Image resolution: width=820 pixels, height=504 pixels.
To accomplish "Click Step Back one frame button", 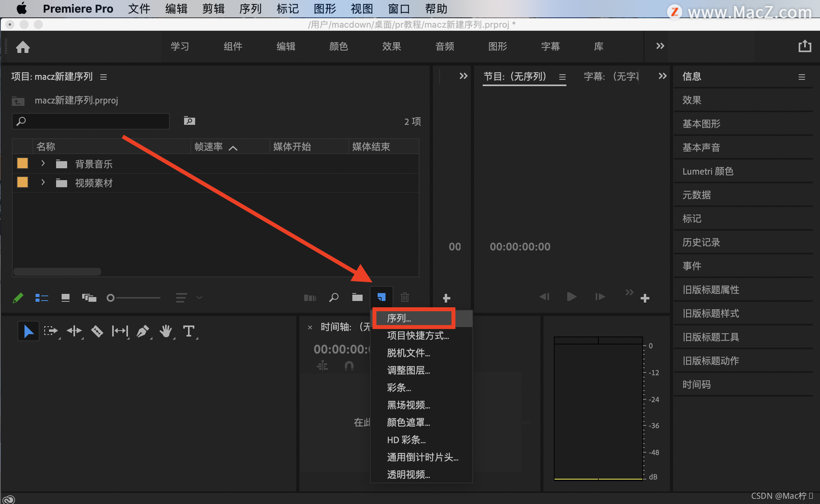I will (544, 296).
